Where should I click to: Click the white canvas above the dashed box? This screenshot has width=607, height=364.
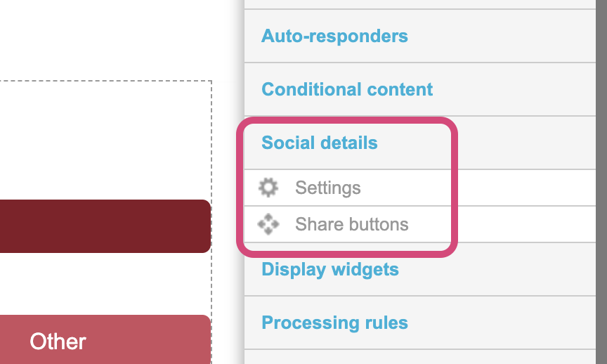[105, 39]
